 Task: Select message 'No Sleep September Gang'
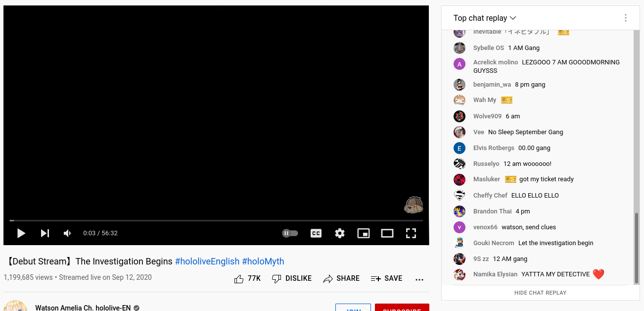click(x=526, y=132)
